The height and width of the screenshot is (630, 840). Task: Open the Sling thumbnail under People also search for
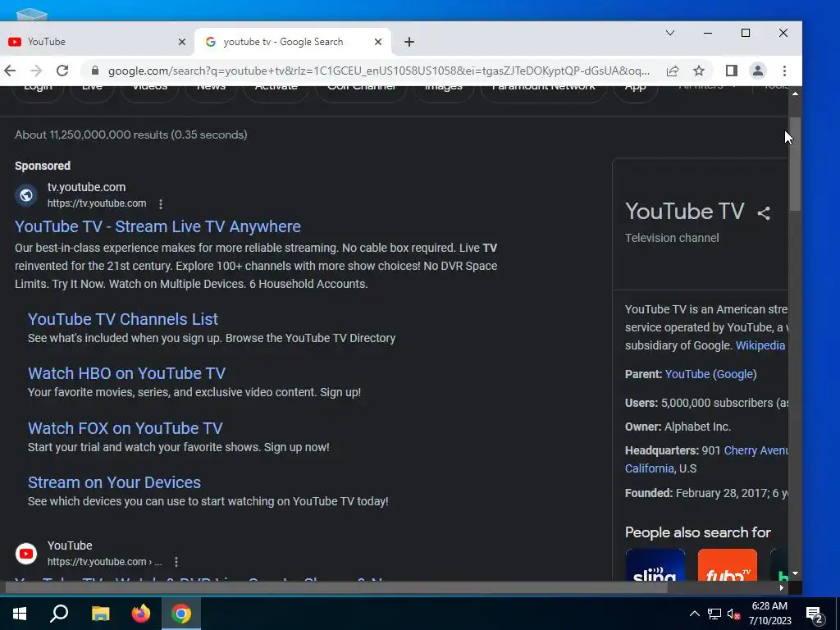pyautogui.click(x=655, y=564)
